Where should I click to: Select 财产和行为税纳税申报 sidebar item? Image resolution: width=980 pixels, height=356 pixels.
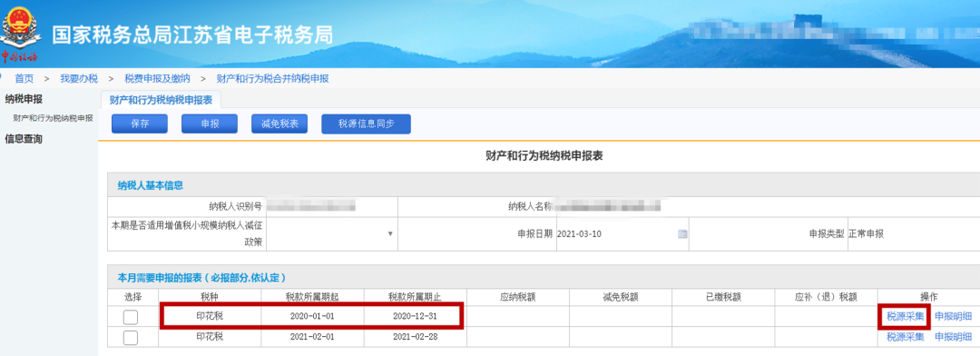click(x=54, y=118)
